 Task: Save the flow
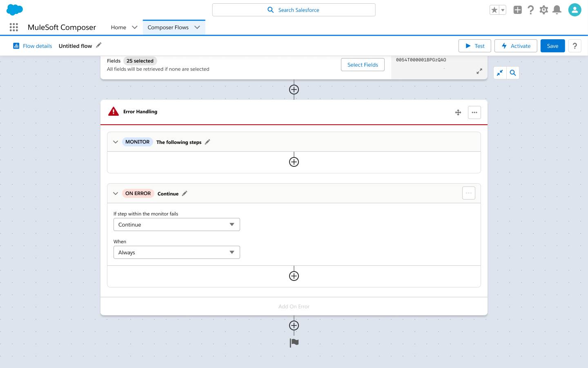coord(552,46)
